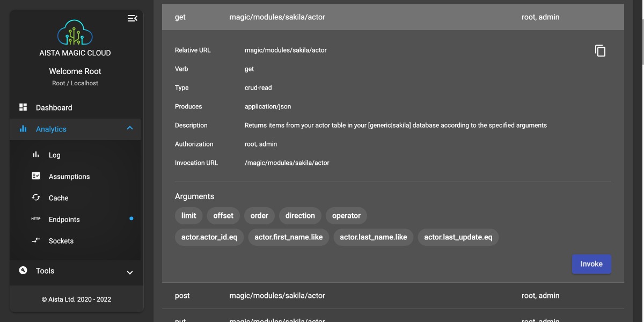Click the Analytics bar chart icon
Screen dimensions: 644x322
23,129
